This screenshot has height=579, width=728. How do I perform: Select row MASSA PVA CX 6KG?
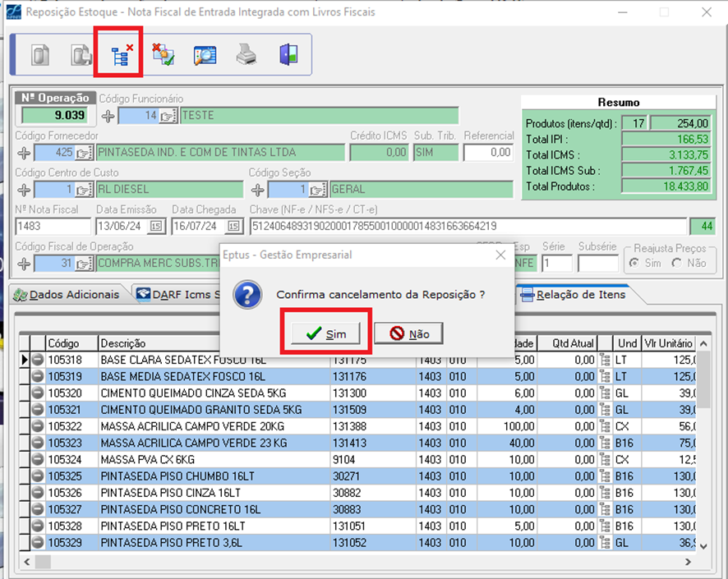[x=357, y=459]
